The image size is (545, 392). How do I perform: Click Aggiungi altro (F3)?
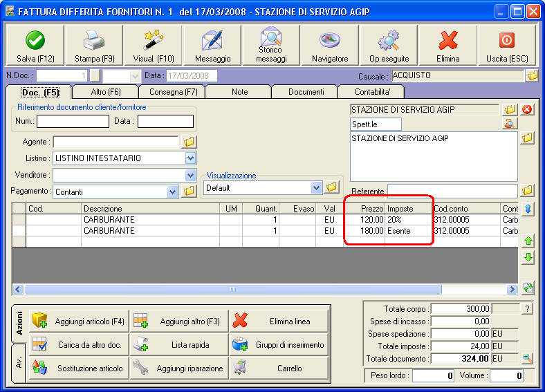click(x=179, y=321)
